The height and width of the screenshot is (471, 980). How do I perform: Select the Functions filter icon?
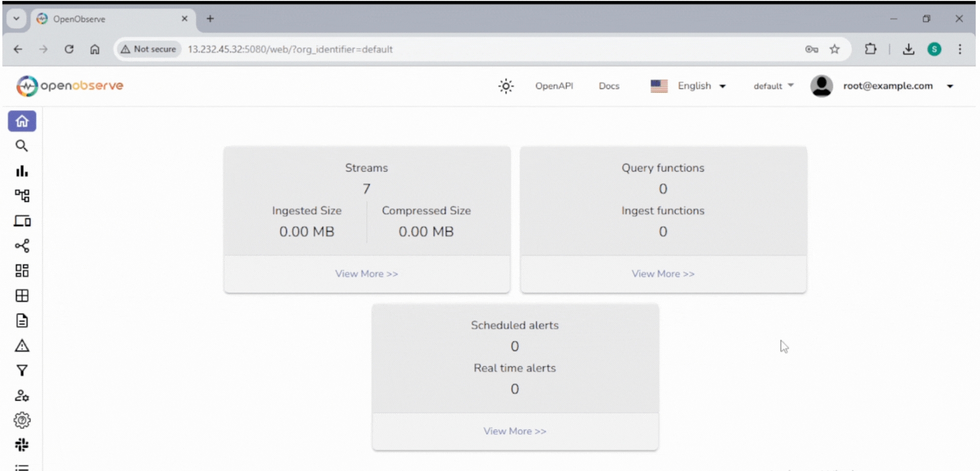(22, 370)
